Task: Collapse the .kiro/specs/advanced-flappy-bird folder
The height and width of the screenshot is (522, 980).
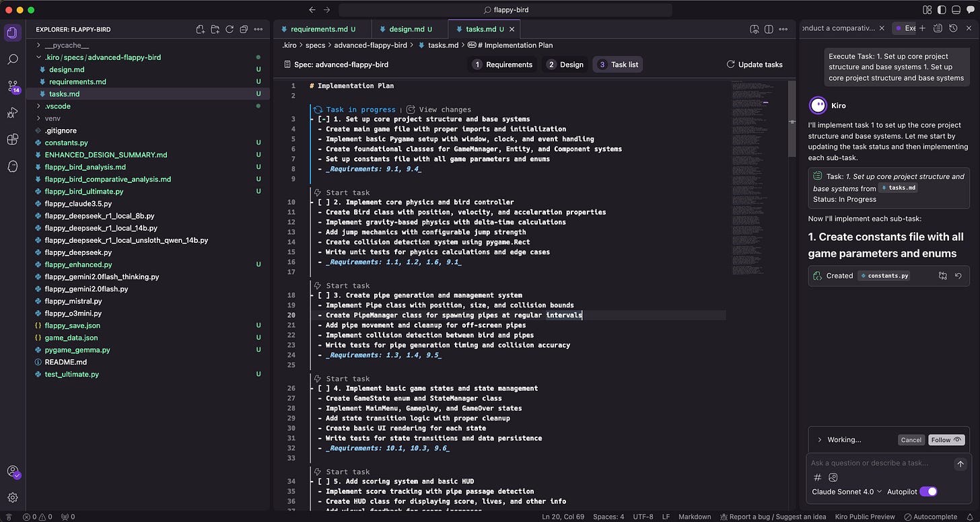Action: (x=148, y=57)
